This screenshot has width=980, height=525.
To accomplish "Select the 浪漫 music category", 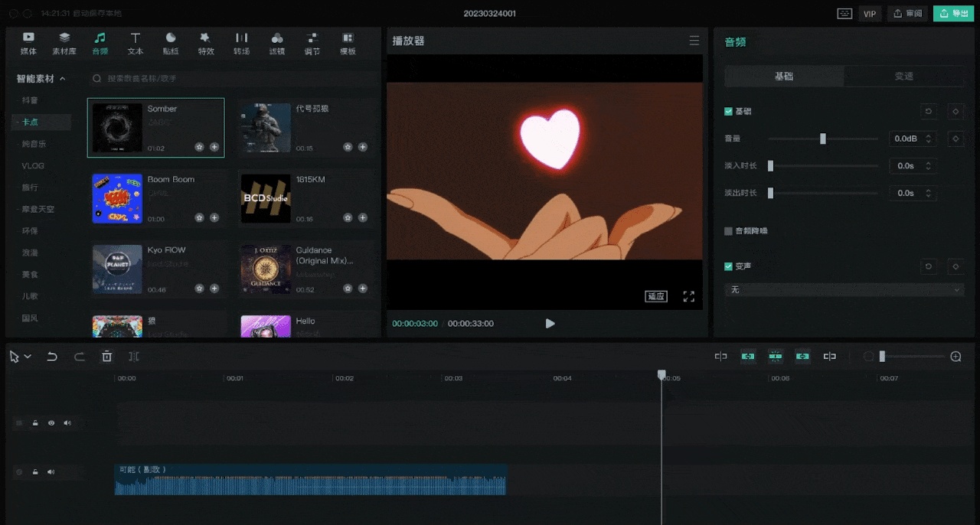I will point(30,253).
